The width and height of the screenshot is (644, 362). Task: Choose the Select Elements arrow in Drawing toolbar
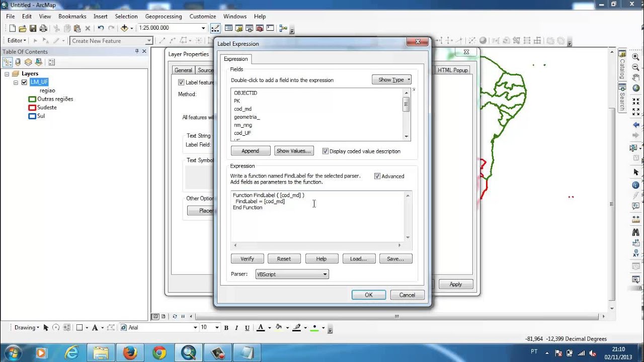pos(46,328)
